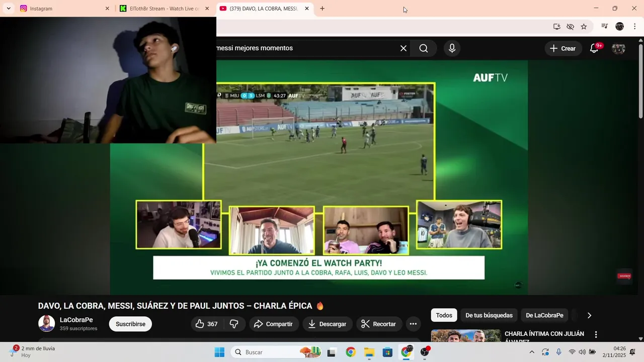Image resolution: width=644 pixels, height=362 pixels.
Task: Click the Compartir share button
Action: point(274,324)
